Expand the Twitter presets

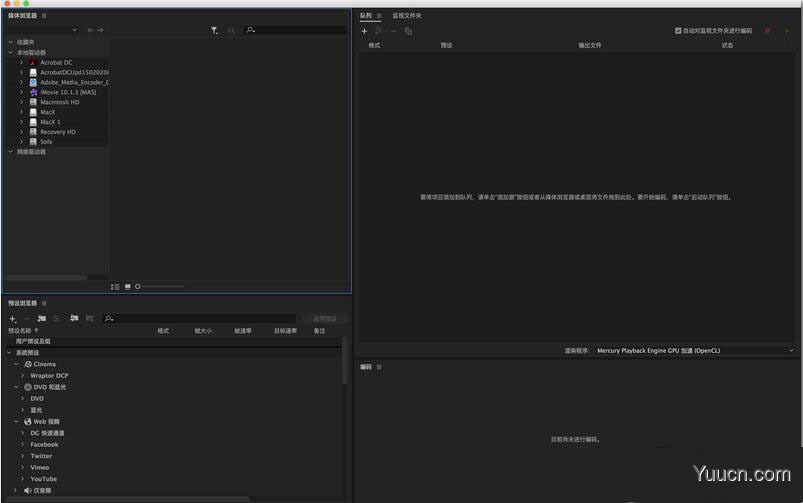[x=23, y=456]
